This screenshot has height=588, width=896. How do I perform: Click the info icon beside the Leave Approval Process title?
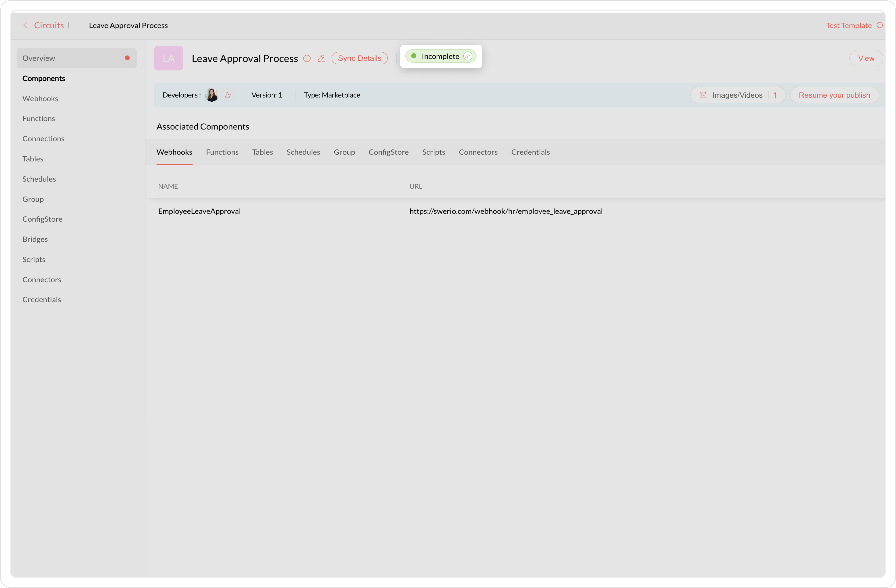pyautogui.click(x=307, y=58)
